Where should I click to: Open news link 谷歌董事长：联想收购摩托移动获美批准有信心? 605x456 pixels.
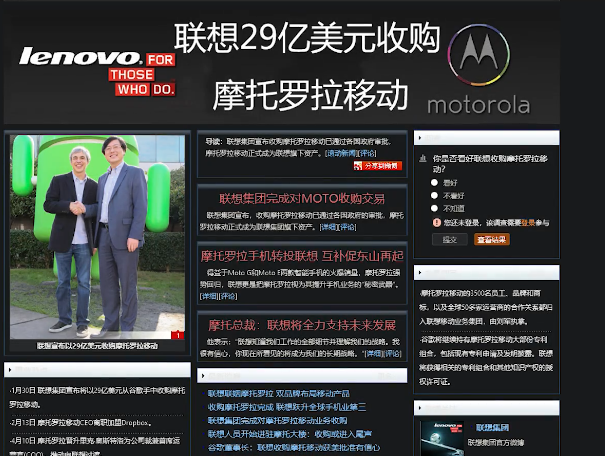(x=294, y=448)
